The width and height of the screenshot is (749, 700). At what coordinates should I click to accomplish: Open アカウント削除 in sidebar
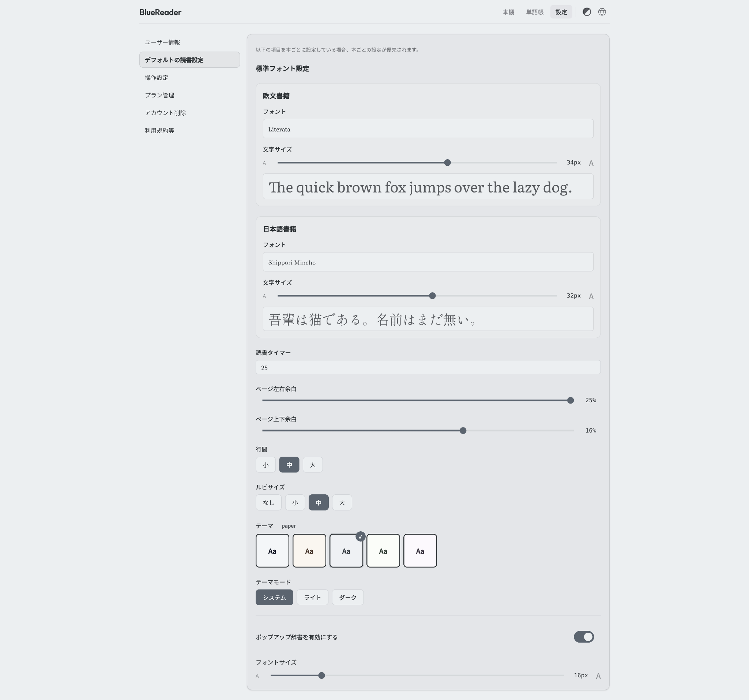click(189, 113)
